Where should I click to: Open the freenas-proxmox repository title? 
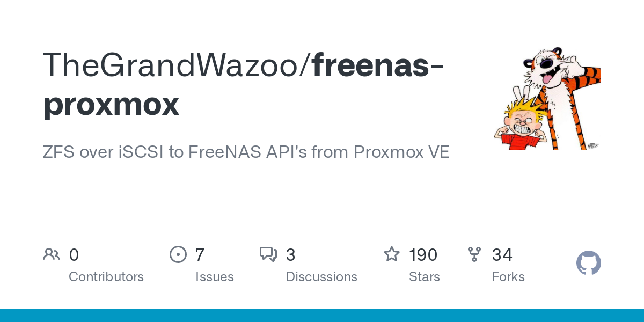click(x=243, y=85)
